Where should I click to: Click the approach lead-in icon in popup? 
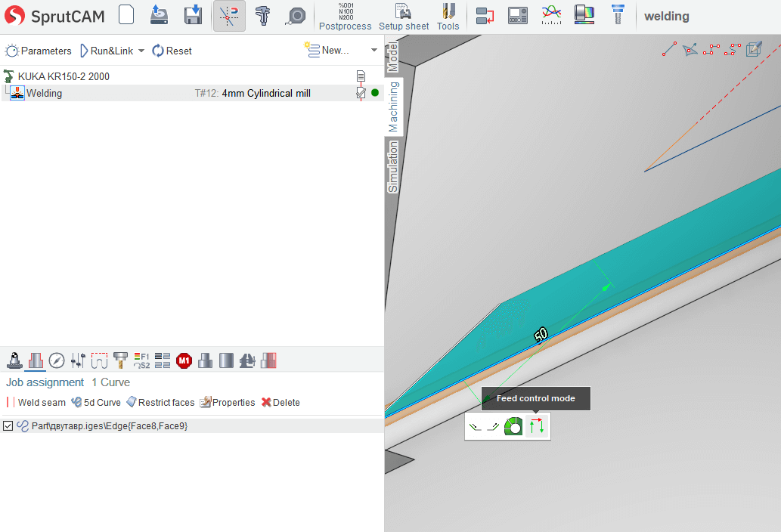point(475,426)
